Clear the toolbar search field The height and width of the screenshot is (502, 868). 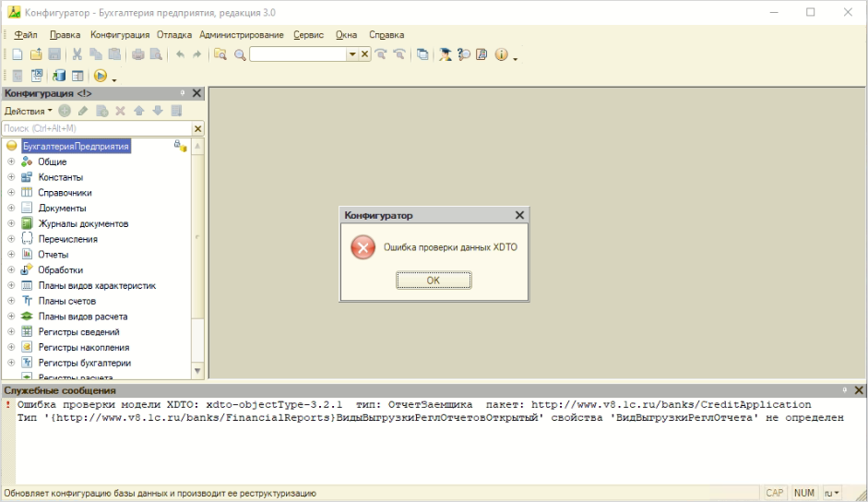(x=364, y=54)
